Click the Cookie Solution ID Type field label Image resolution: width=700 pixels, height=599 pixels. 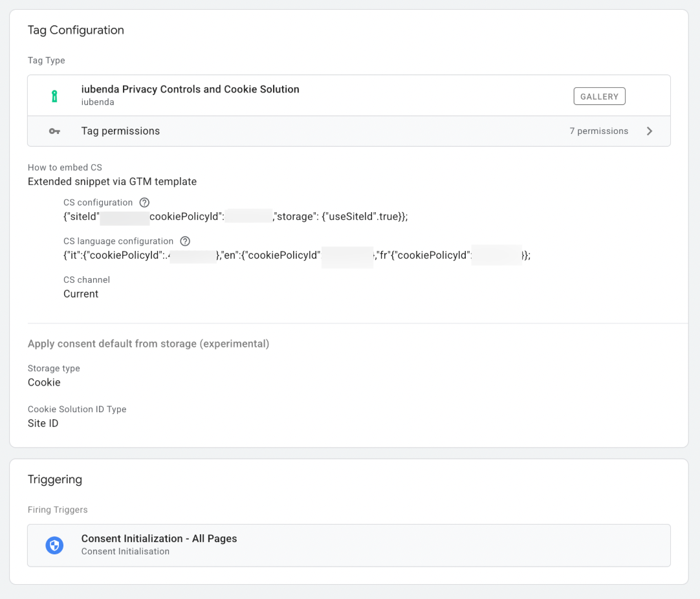(x=77, y=409)
